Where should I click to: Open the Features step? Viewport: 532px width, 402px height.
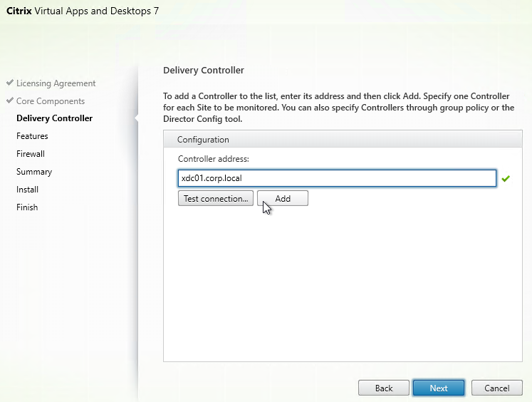tap(32, 136)
